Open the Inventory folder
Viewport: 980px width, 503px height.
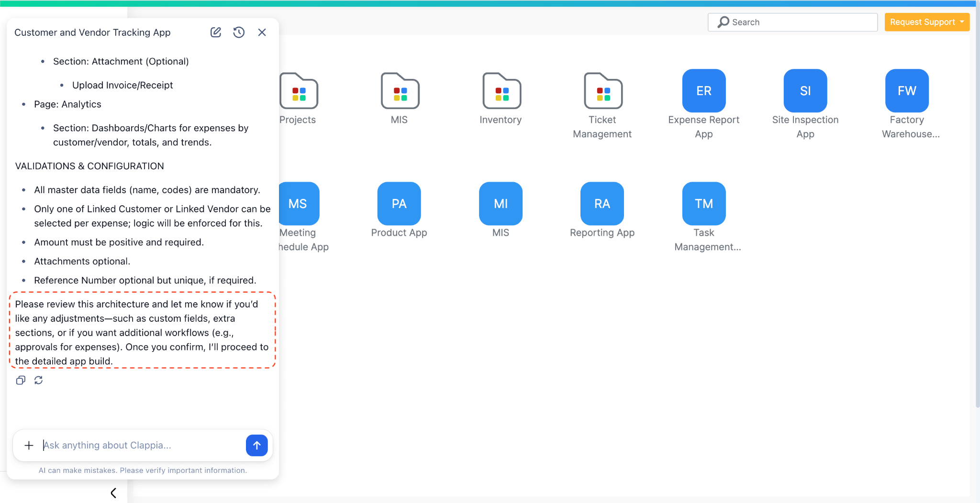501,91
